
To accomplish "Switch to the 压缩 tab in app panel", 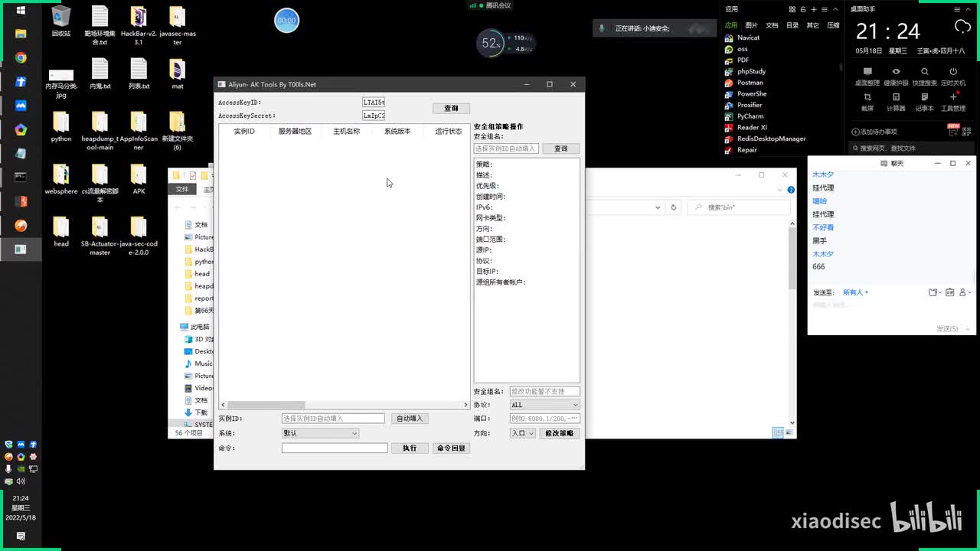I will point(833,25).
